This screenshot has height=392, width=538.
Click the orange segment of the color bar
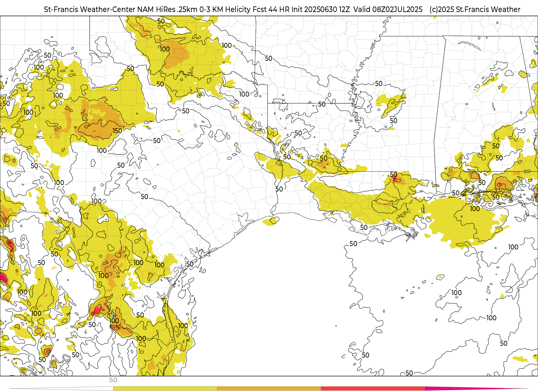click(x=269, y=389)
